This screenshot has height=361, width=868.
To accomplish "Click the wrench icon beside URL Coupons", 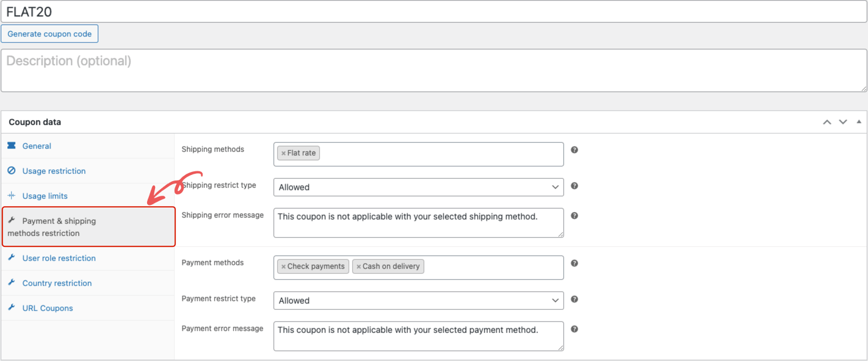I will [12, 307].
